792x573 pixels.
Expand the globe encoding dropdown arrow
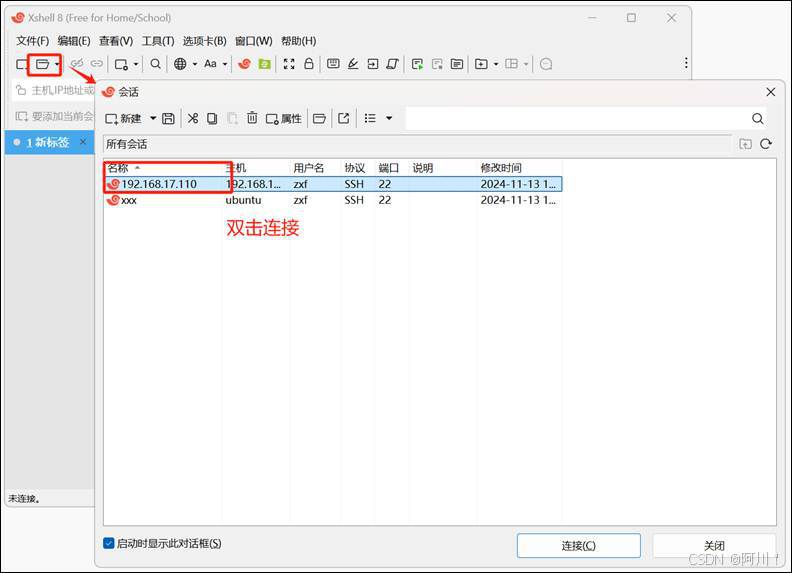coord(194,64)
